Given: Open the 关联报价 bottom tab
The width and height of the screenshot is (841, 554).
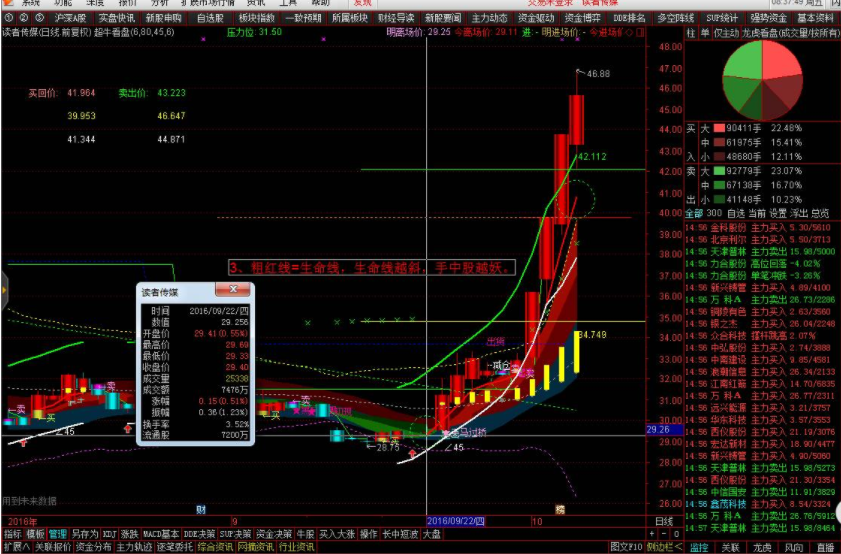Looking at the screenshot, I should [x=53, y=547].
